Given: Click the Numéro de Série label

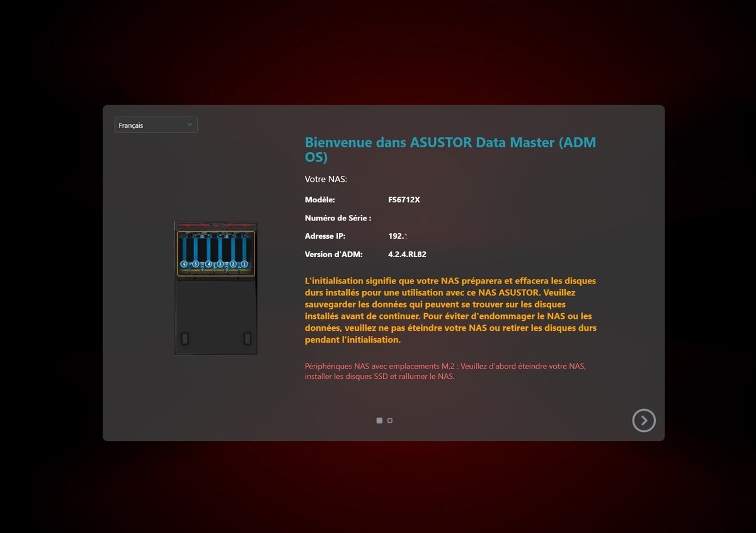Looking at the screenshot, I should coord(339,217).
